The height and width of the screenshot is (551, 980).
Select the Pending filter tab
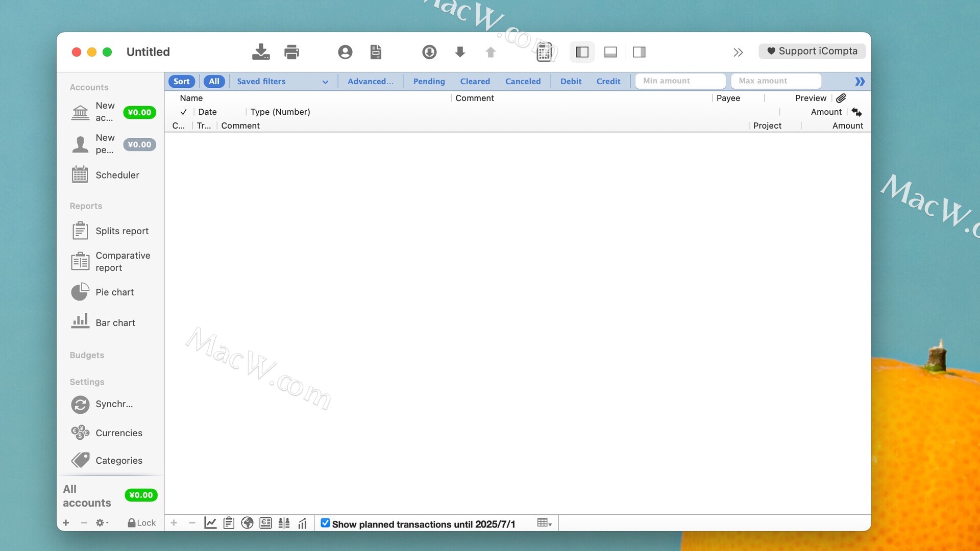tap(429, 81)
